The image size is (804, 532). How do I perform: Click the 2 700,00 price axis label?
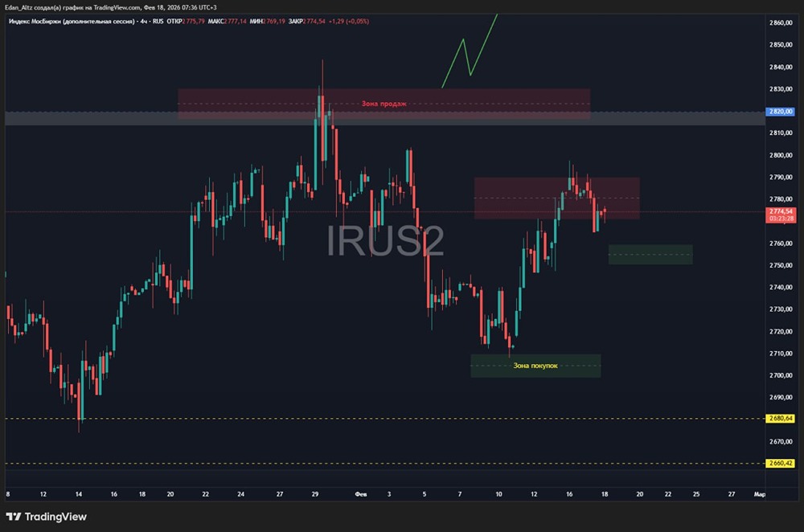coord(781,375)
